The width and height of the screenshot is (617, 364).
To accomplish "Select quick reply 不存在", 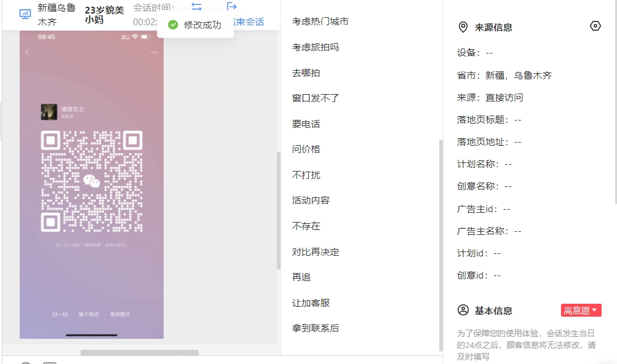I will 306,226.
